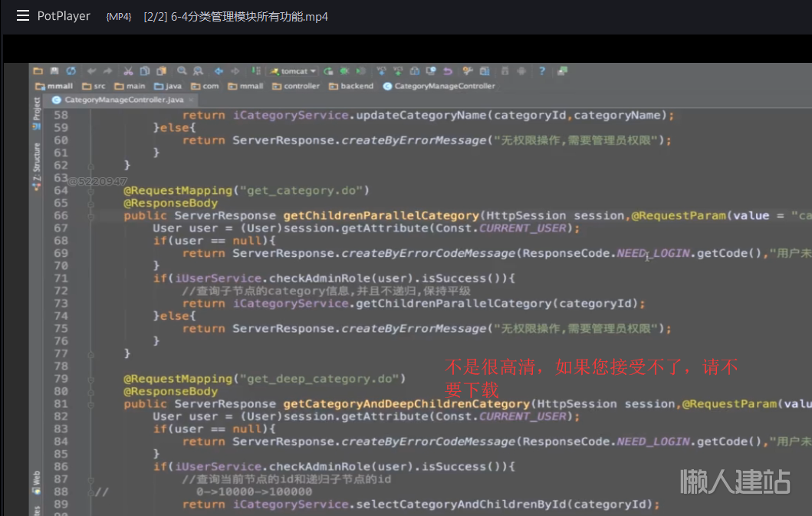Click the Copy toolbar icon

point(145,71)
